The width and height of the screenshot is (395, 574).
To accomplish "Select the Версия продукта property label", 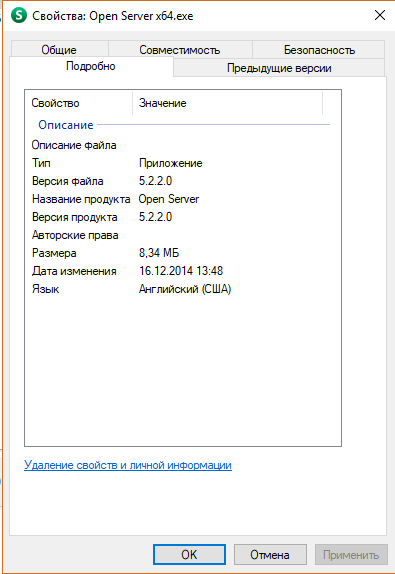I will coord(75,217).
